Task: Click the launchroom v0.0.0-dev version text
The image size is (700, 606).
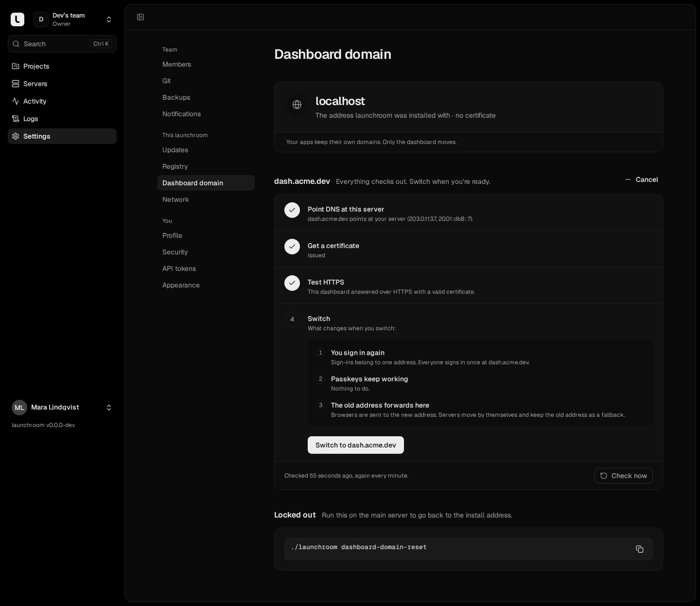Action: tap(43, 425)
